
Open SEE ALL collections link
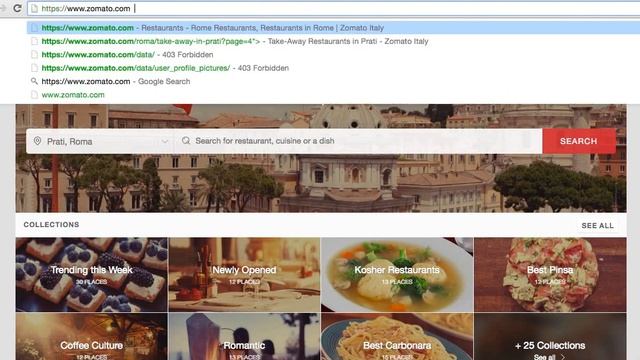[598, 225]
